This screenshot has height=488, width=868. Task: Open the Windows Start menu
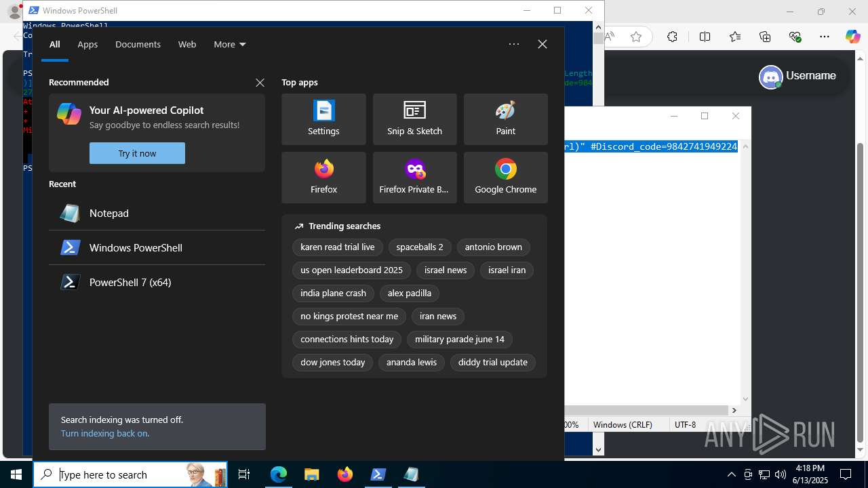point(16,474)
